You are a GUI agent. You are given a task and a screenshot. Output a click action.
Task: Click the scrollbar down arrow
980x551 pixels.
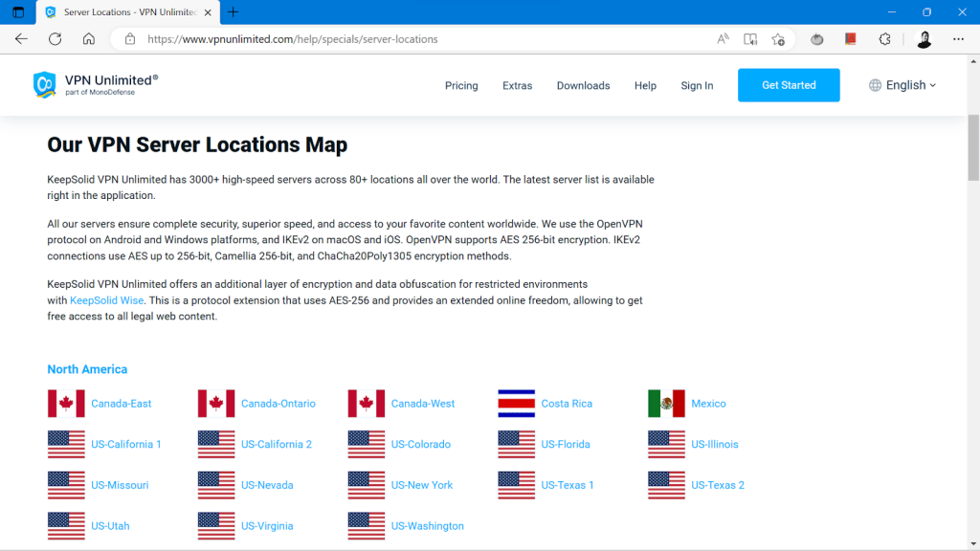tap(973, 544)
